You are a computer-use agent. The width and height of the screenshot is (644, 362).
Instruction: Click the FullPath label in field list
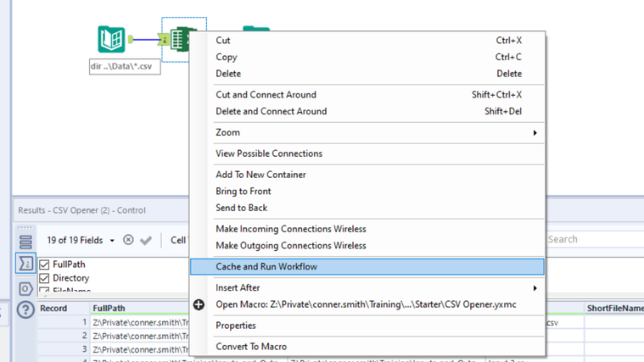pos(69,265)
